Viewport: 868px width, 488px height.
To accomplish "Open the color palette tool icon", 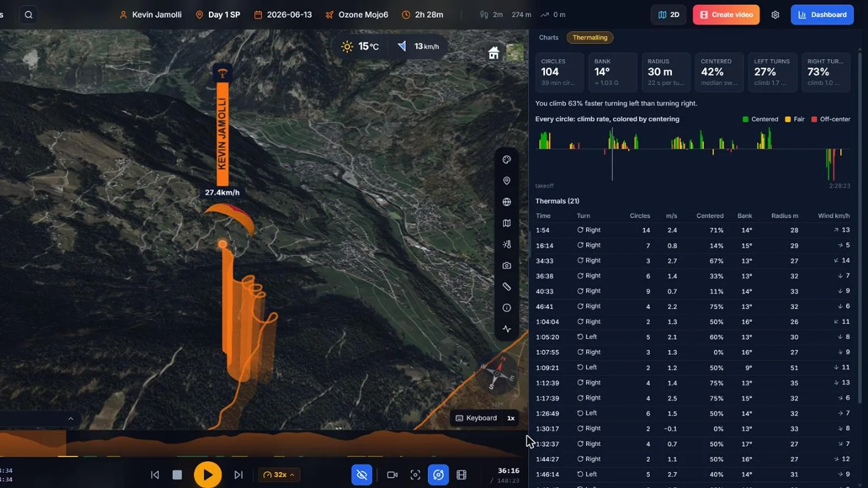I will coord(507,159).
